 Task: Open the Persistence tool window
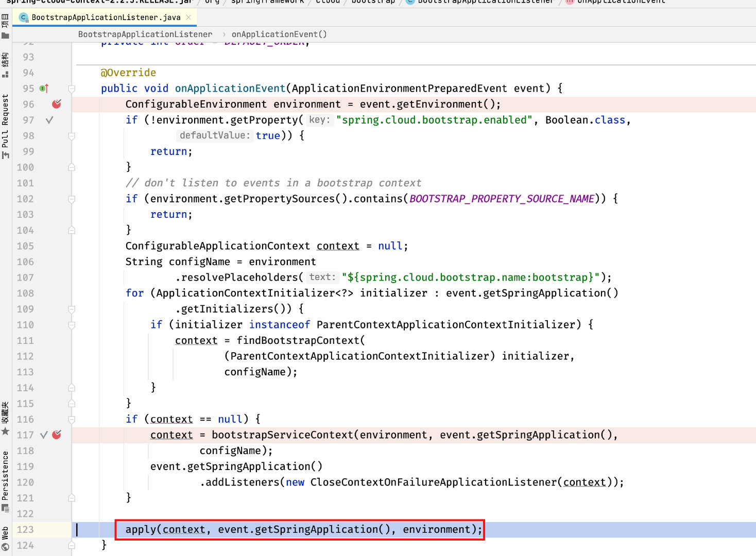point(5,481)
